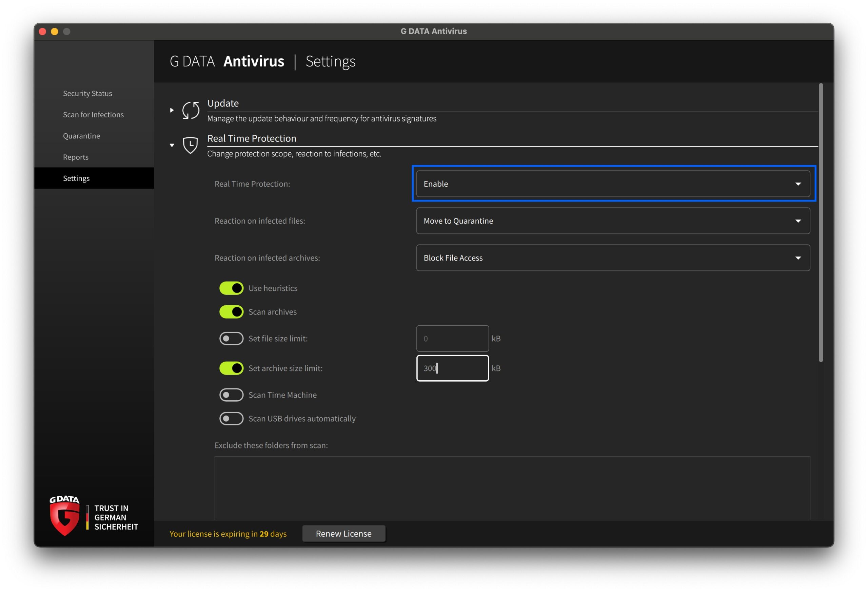Click the Renew License button
The height and width of the screenshot is (592, 868).
tap(343, 534)
